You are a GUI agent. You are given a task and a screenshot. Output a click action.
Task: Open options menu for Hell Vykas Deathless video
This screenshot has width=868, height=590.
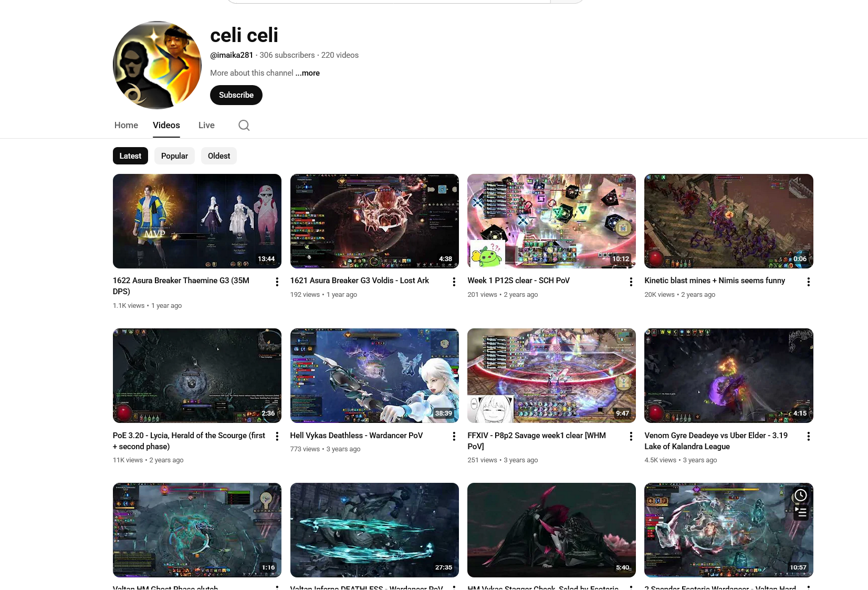[454, 436]
